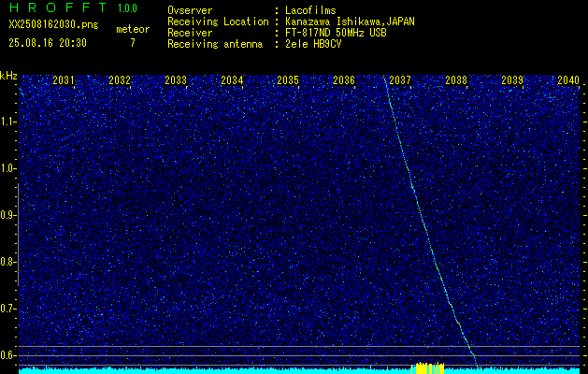Click the 2040 time marker

(568, 80)
